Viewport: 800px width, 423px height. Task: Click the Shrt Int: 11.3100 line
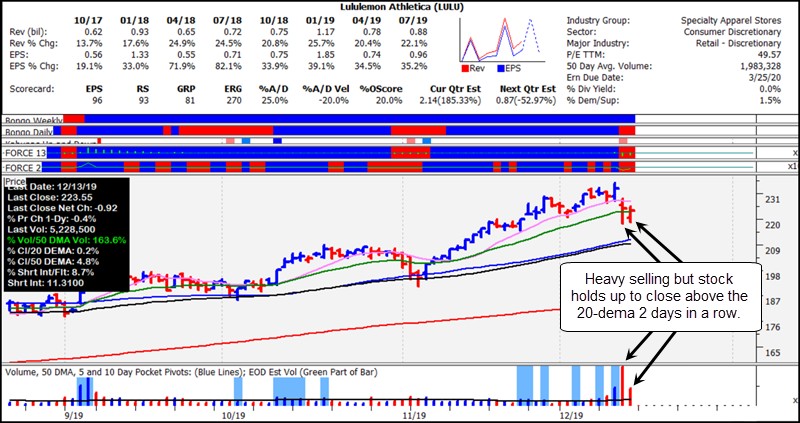(x=45, y=283)
